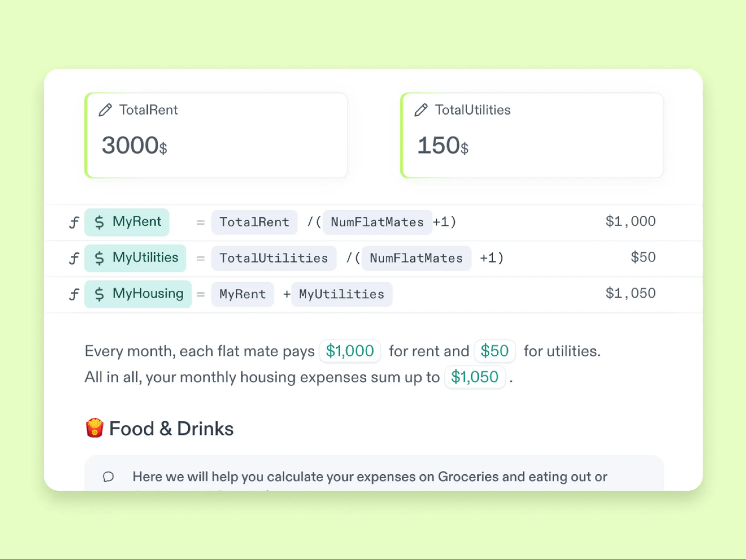This screenshot has height=560, width=746.
Task: Click the formula icon on MyUtilities row
Action: pos(74,258)
